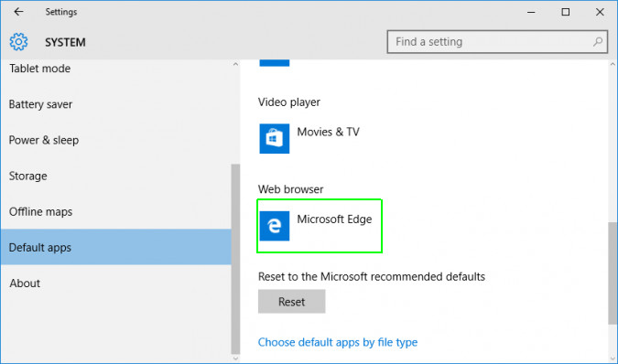618x364 pixels.
Task: Click the sidebar scroll down arrow
Action: pyautogui.click(x=235, y=359)
